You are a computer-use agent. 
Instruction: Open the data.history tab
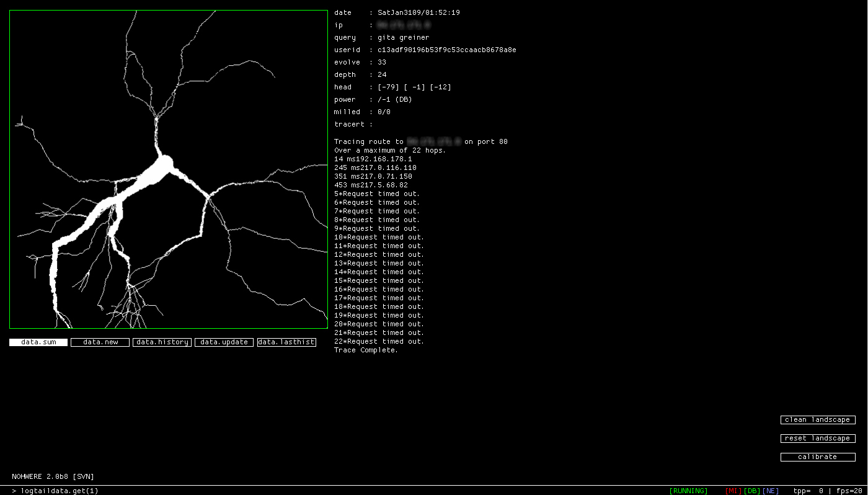pyautogui.click(x=162, y=342)
